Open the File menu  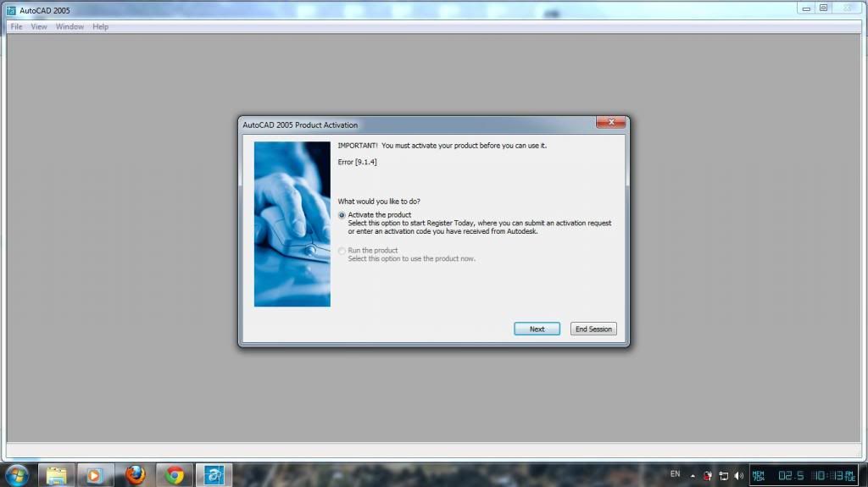pyautogui.click(x=16, y=26)
